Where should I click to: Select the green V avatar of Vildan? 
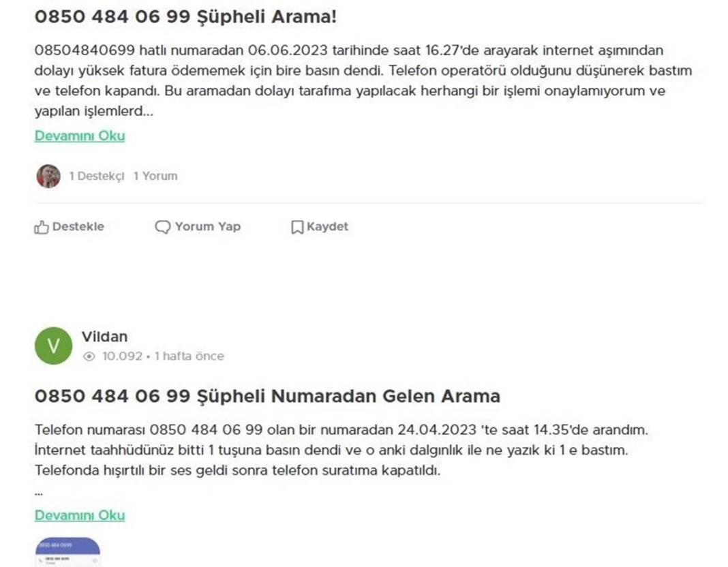[53, 346]
